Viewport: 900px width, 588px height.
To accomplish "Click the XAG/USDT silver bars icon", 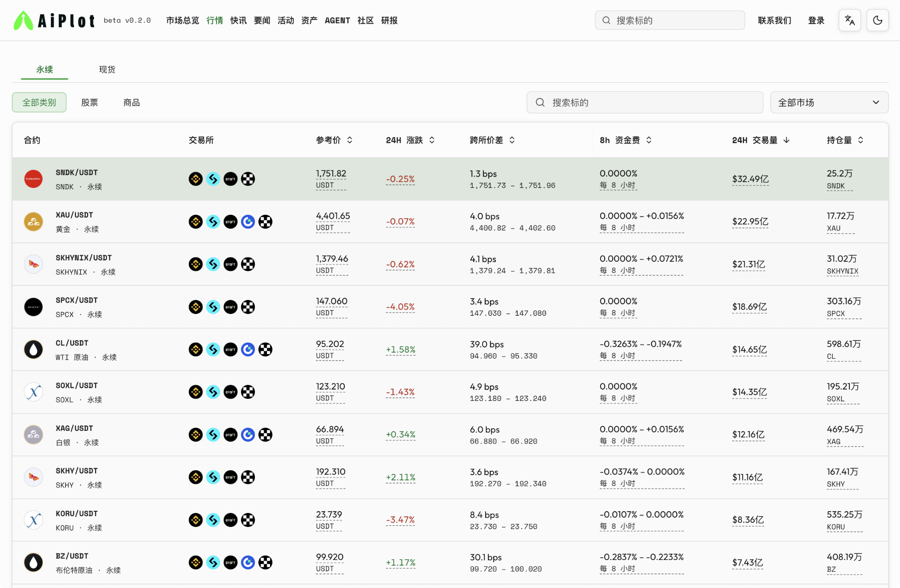I will pos(33,435).
